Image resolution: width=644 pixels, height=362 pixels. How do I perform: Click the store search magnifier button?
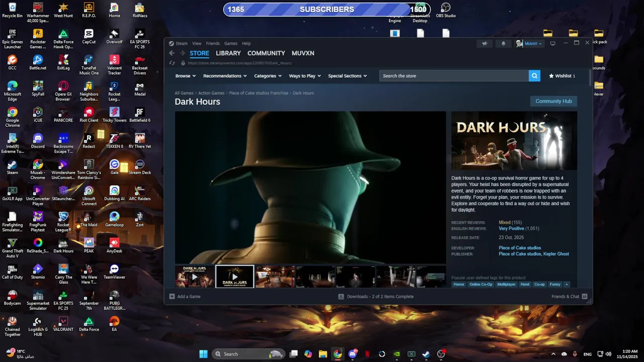(534, 76)
